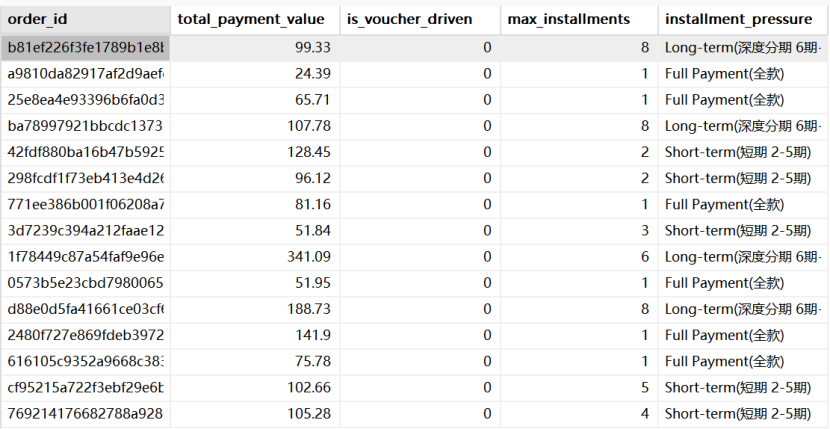Click payment value 81.16
Screen dimensions: 830x429
click(x=255, y=204)
